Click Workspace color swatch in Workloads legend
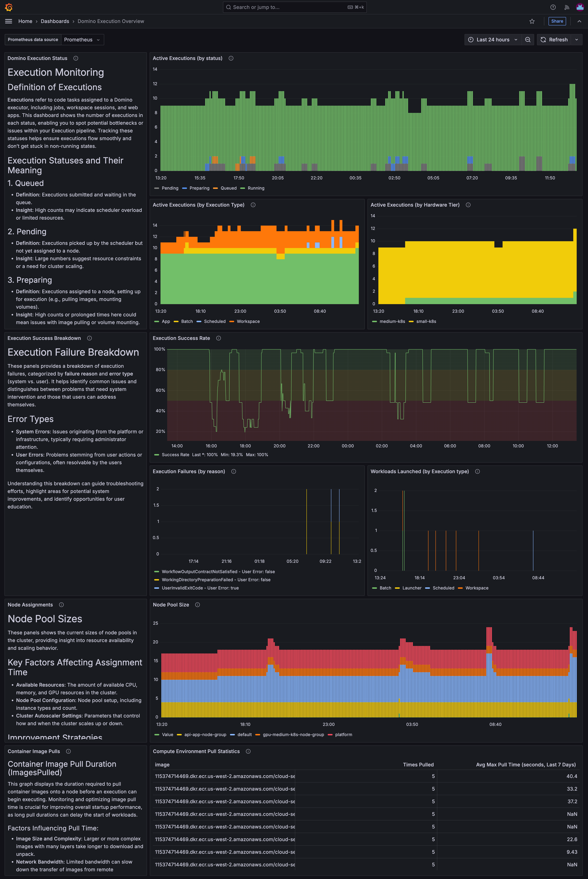 [460, 588]
